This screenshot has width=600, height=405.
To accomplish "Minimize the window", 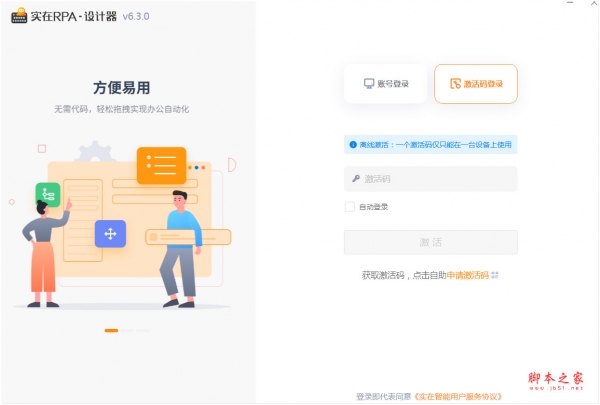I will 570,3.
